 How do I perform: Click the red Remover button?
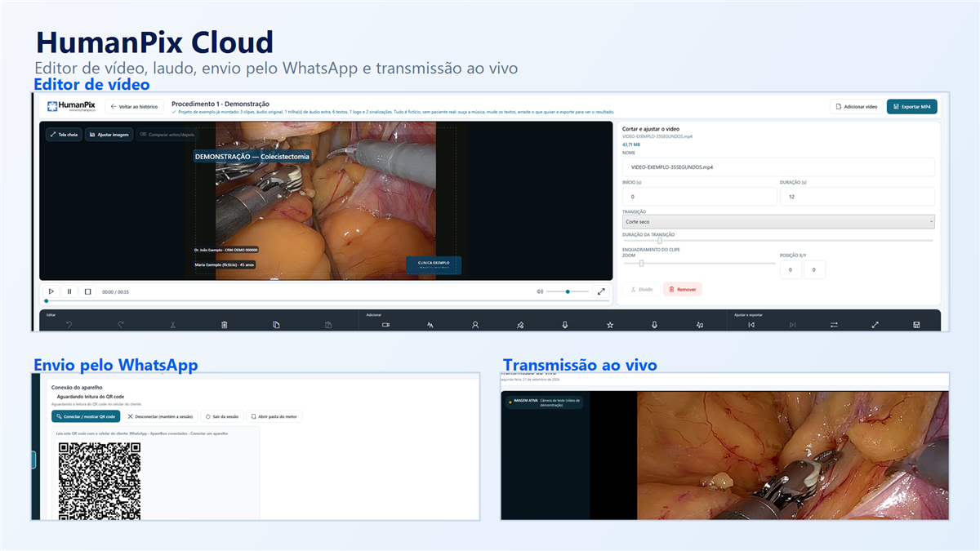[683, 289]
